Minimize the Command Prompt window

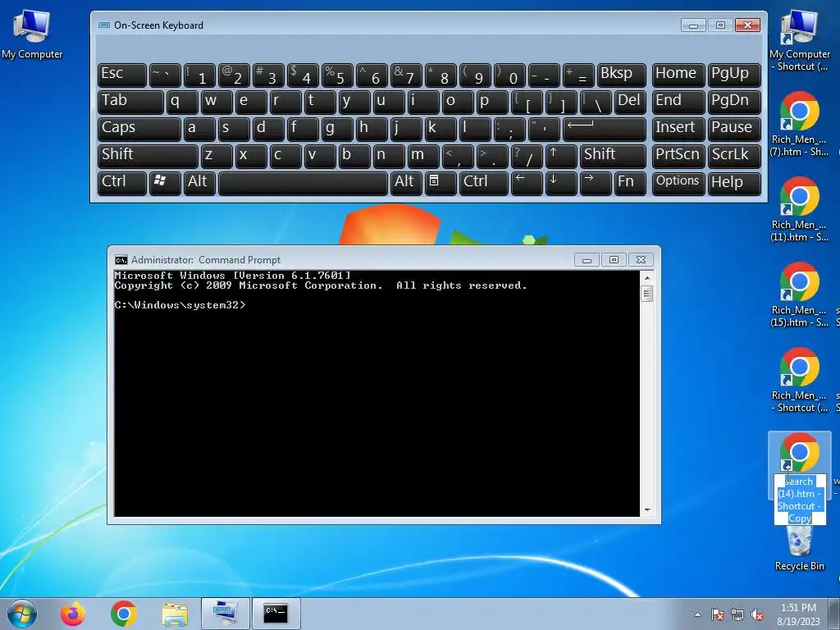[587, 260]
